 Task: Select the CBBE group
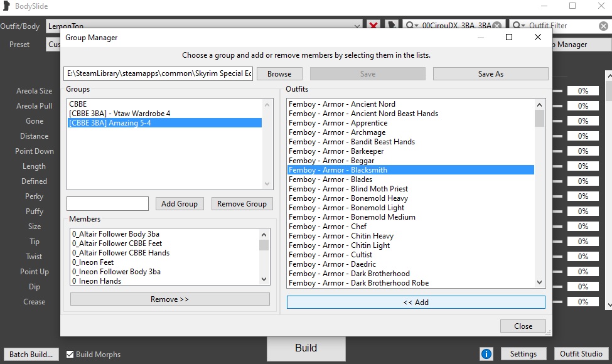coord(78,104)
